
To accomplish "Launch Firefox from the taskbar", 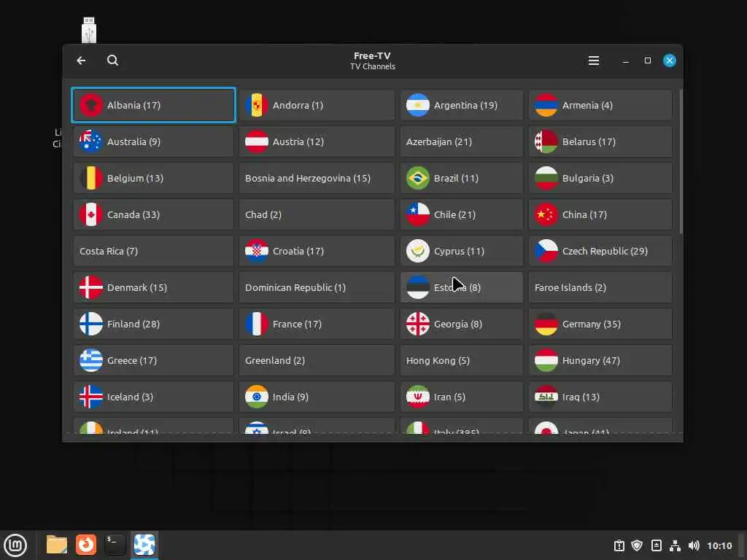I will (x=86, y=545).
